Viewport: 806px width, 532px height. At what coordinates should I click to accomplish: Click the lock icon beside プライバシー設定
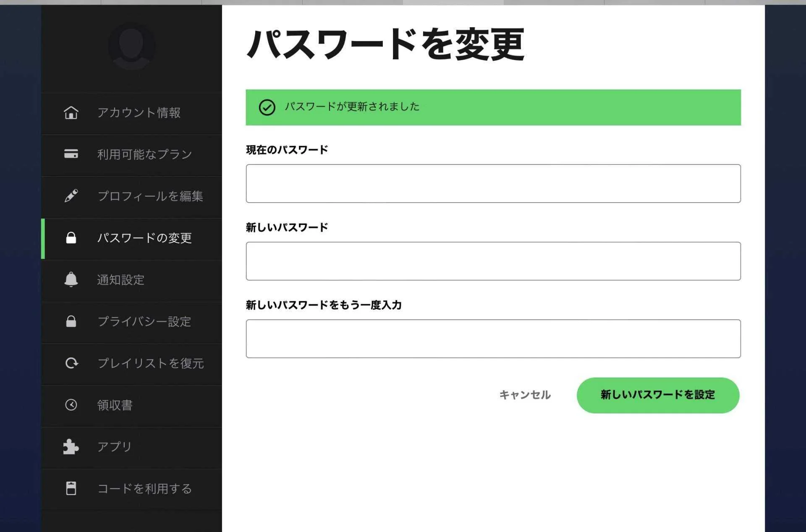click(x=71, y=321)
